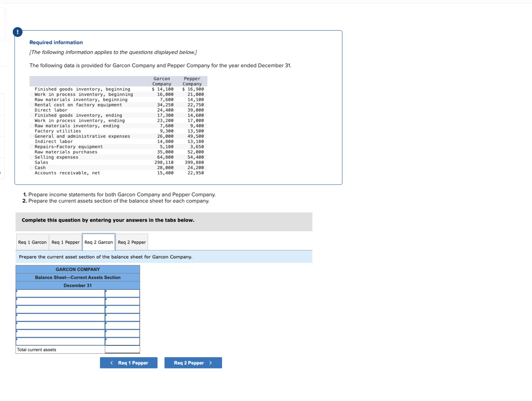Go back with Req 1 Pepper button
The height and width of the screenshot is (401, 532).
pyautogui.click(x=129, y=363)
